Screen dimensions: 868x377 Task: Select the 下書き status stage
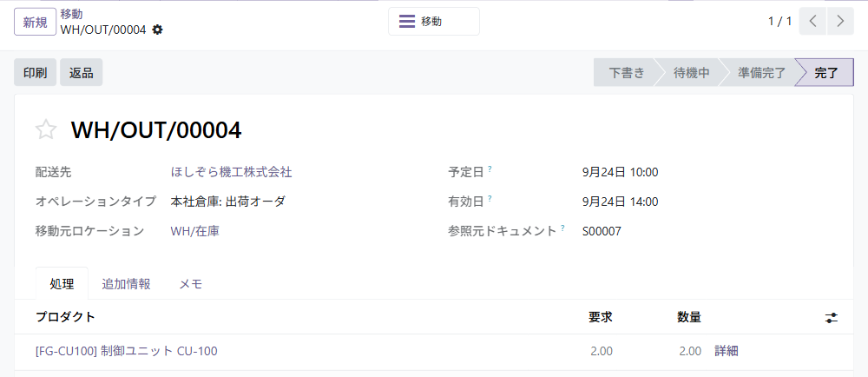(626, 72)
